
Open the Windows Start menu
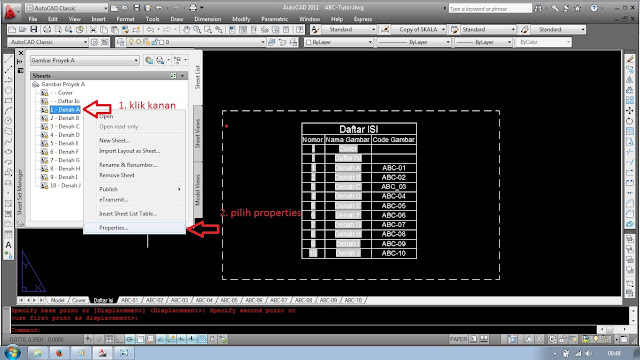tap(11, 352)
